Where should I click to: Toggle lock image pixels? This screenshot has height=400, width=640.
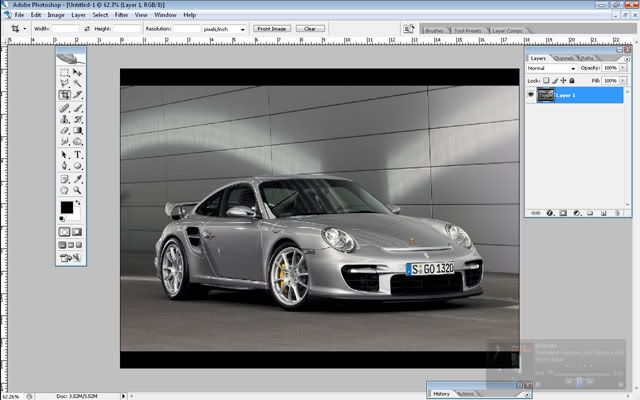pyautogui.click(x=555, y=81)
